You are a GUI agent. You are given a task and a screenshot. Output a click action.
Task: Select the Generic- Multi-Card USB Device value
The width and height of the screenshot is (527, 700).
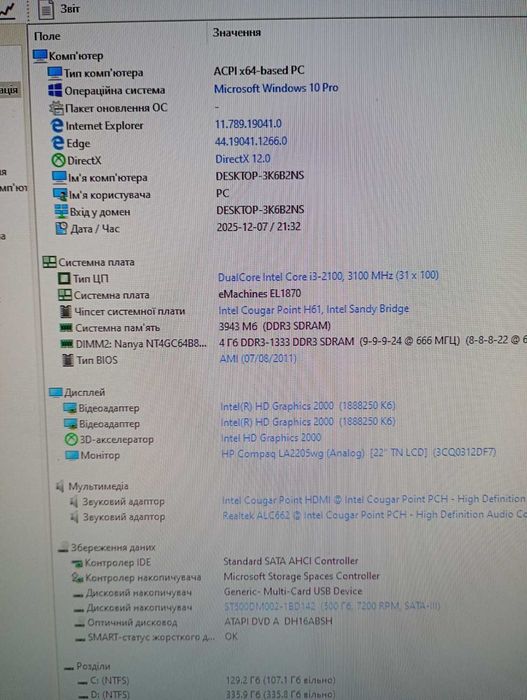pos(293,591)
